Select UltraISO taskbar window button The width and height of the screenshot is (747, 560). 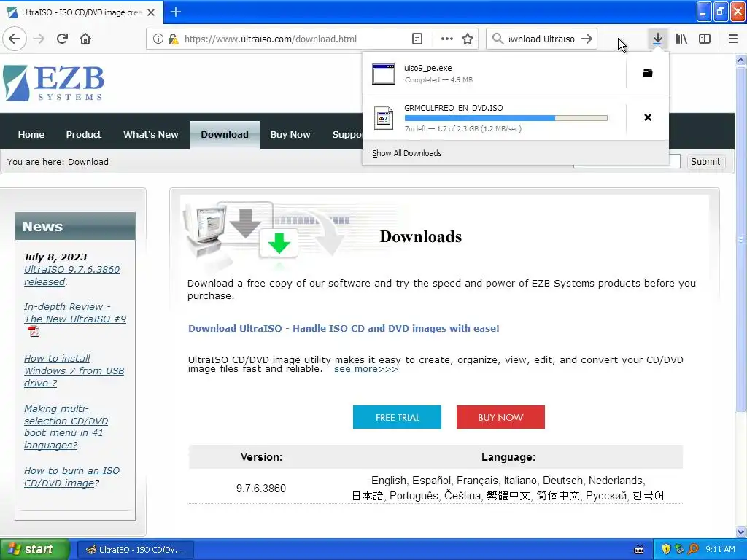135,550
